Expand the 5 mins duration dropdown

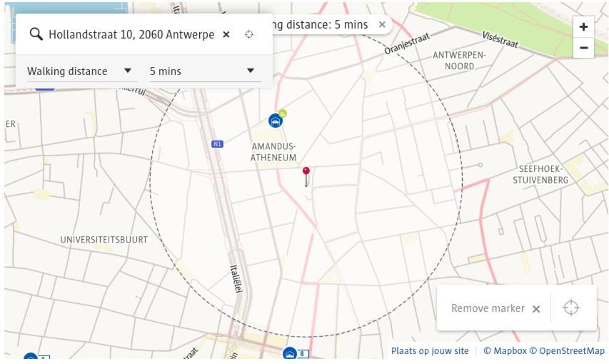click(x=202, y=71)
